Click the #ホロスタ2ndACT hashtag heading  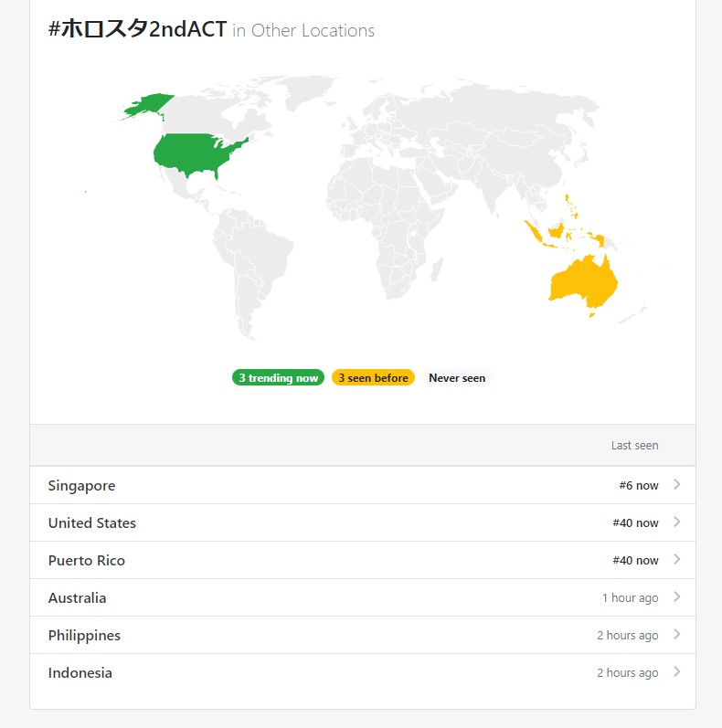(x=137, y=29)
